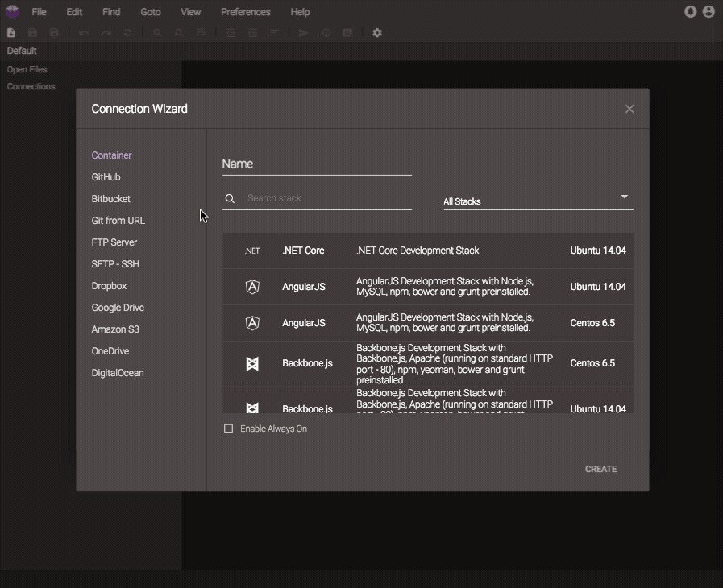Choose SFTP - SSH connection type

[x=115, y=264]
